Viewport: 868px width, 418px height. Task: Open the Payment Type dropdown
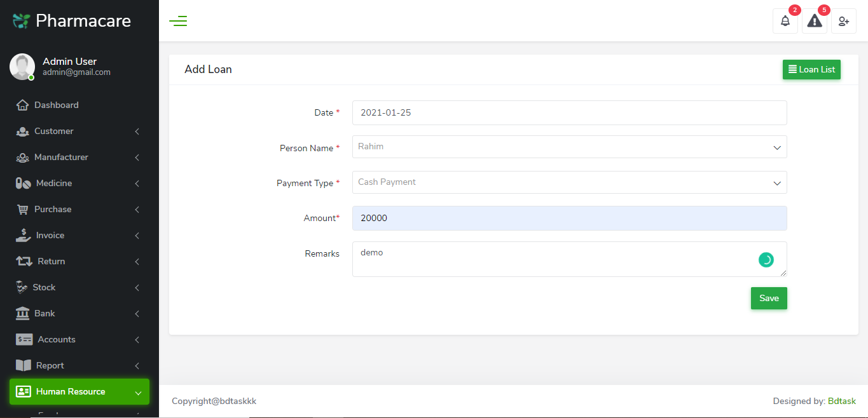569,182
